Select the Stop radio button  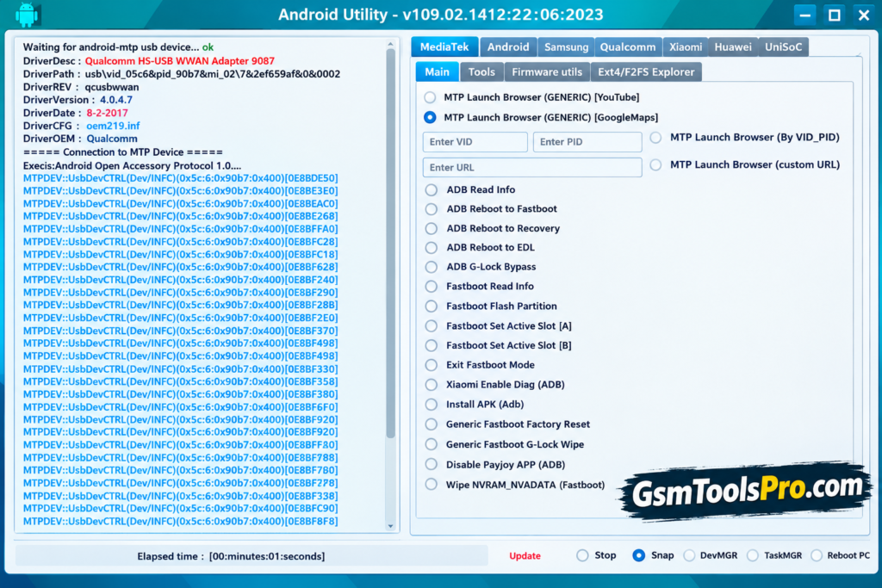point(583,556)
